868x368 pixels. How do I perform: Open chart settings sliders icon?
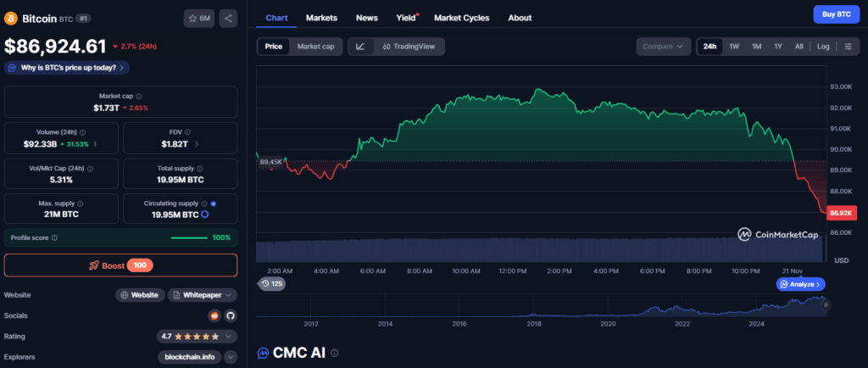pyautogui.click(x=849, y=47)
